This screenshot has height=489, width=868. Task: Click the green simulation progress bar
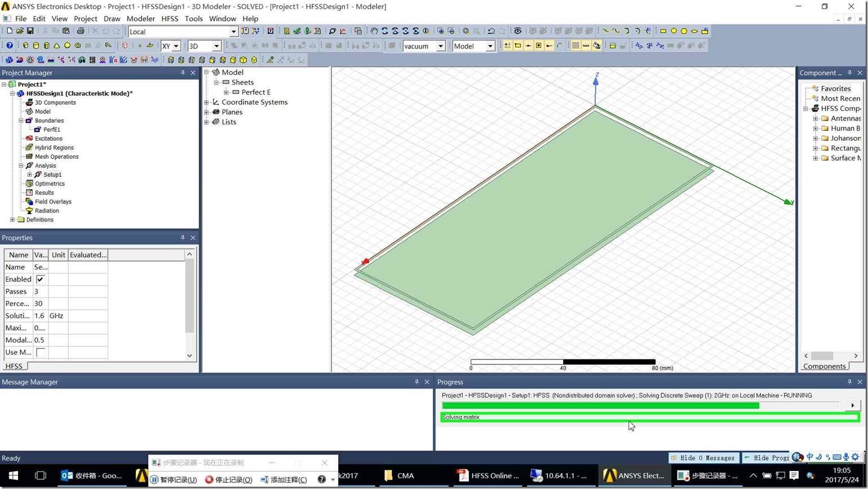(x=600, y=406)
